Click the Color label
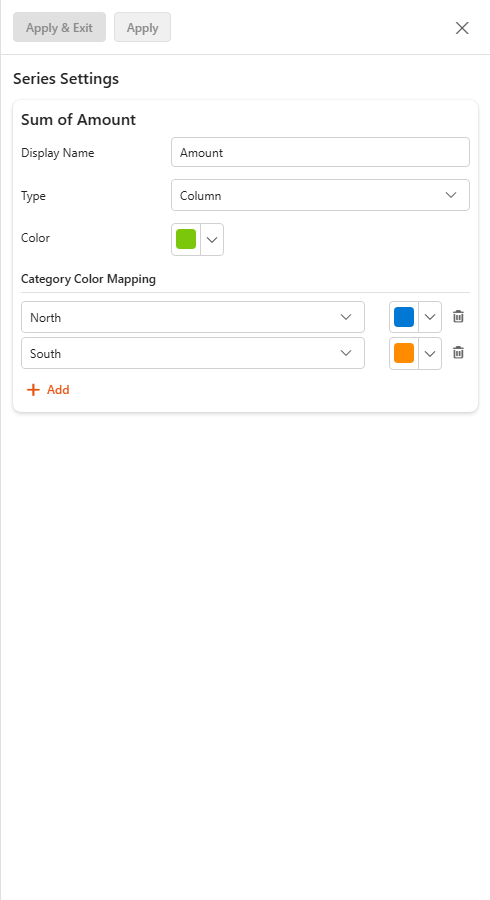Screen dimensions: 490x900 point(35,238)
